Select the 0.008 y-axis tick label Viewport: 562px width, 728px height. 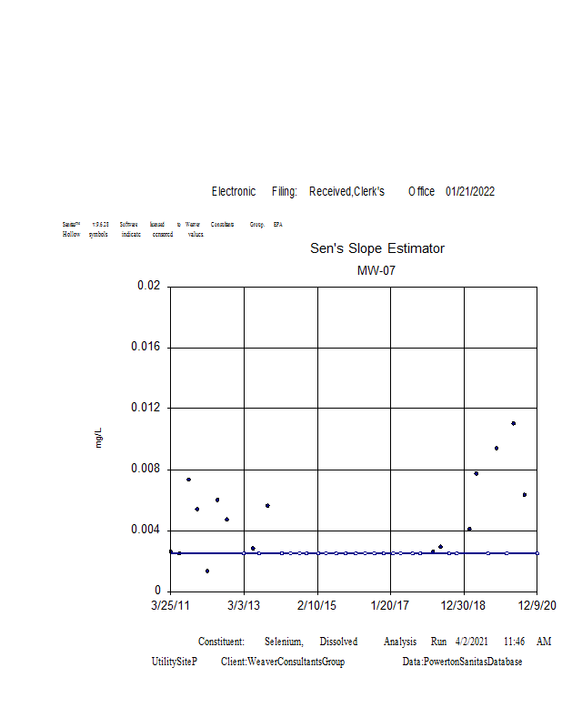(146, 469)
